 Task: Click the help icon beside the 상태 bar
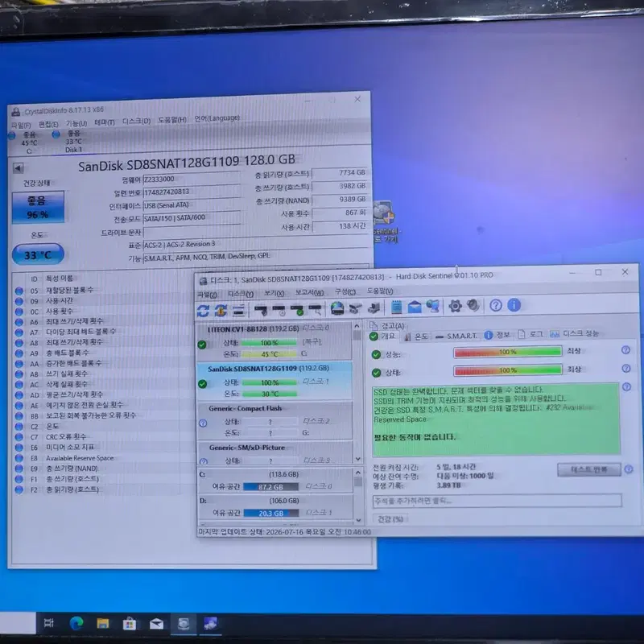point(626,369)
